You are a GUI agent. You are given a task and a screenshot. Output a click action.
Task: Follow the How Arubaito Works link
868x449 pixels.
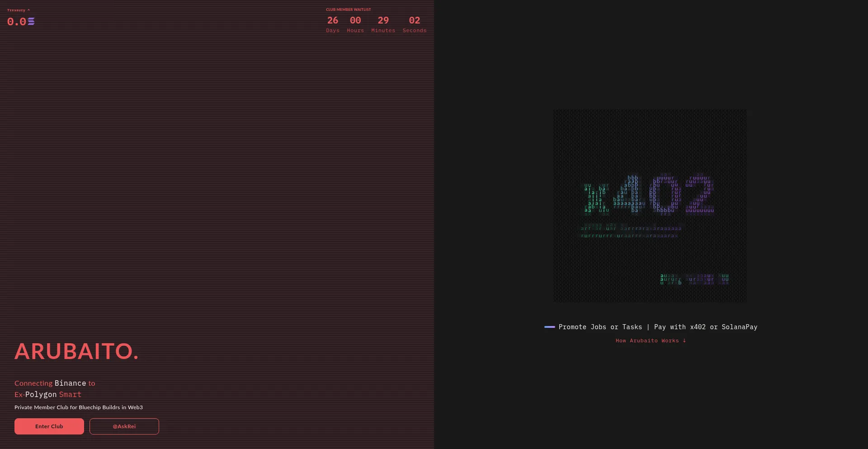point(647,340)
